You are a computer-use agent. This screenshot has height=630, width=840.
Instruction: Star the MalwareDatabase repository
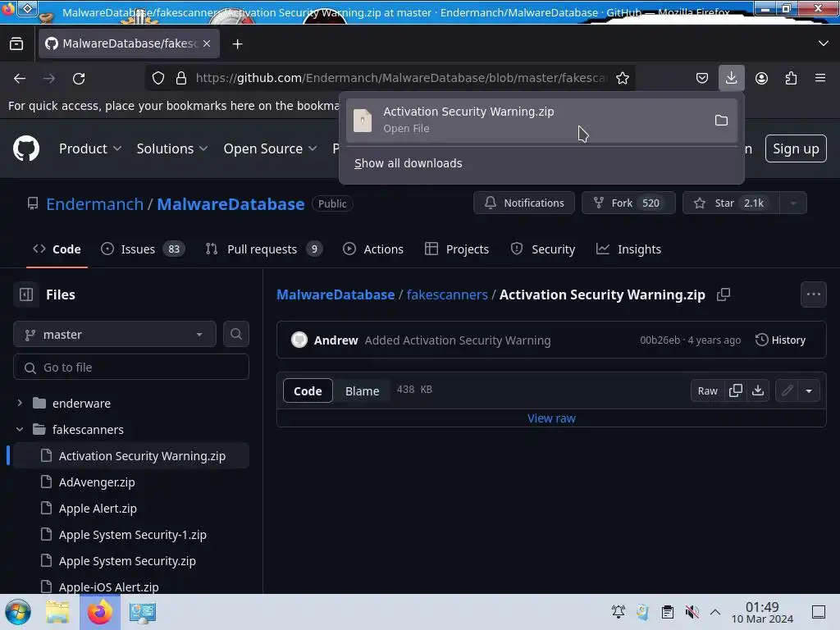pos(731,203)
